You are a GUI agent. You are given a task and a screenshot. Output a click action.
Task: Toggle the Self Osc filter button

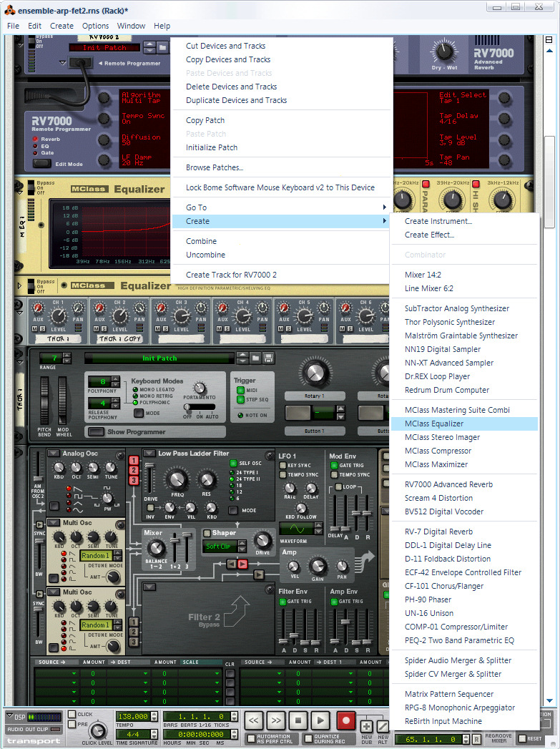pos(233,463)
